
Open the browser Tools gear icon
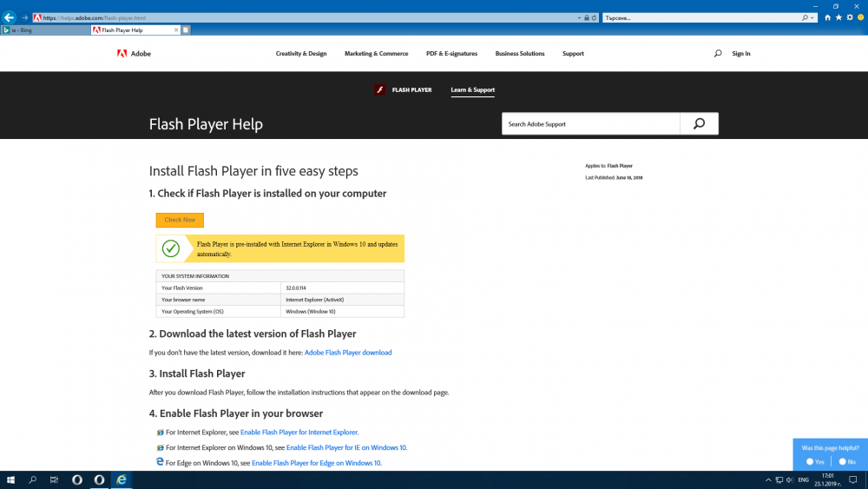coord(850,17)
